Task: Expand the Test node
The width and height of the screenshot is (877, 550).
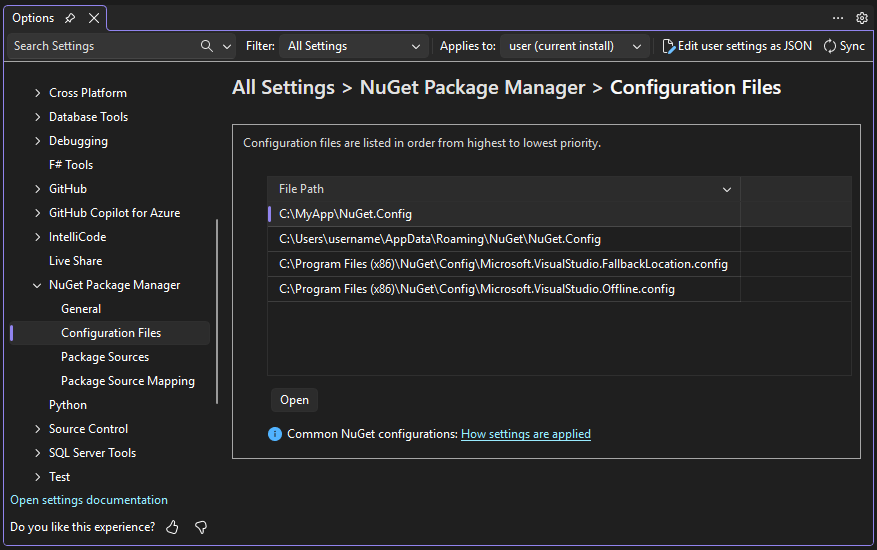Action: pos(37,477)
